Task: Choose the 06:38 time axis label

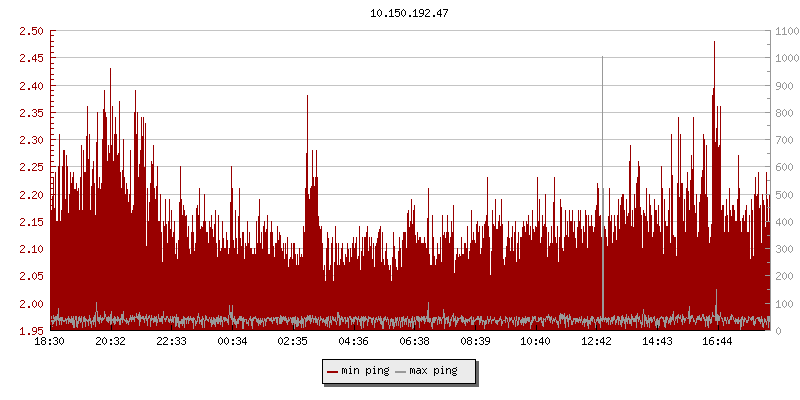Action: coord(414,342)
